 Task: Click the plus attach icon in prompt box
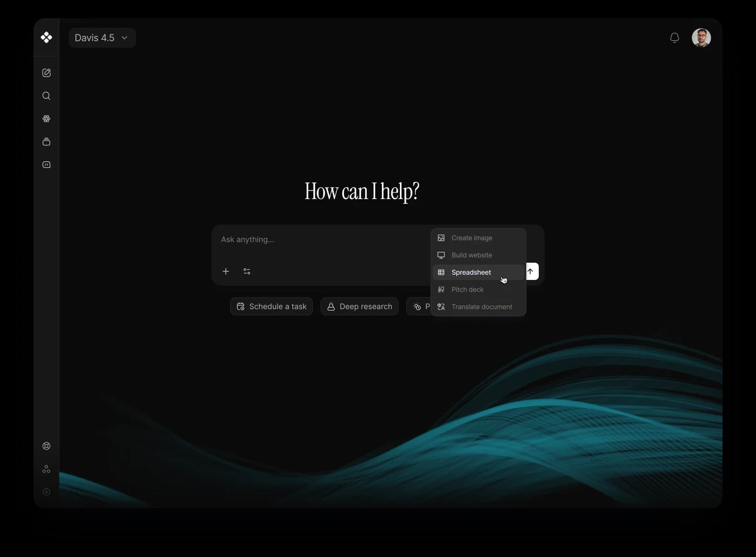point(226,271)
